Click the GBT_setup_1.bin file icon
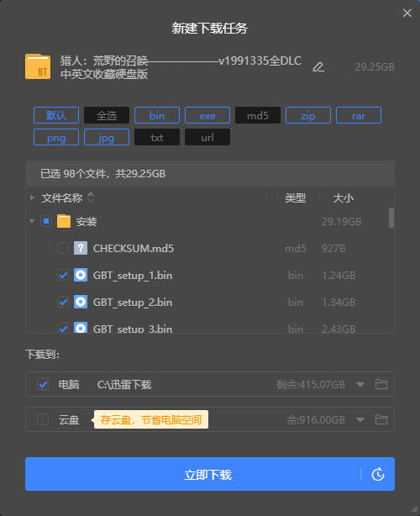The image size is (420, 516). pos(81,275)
